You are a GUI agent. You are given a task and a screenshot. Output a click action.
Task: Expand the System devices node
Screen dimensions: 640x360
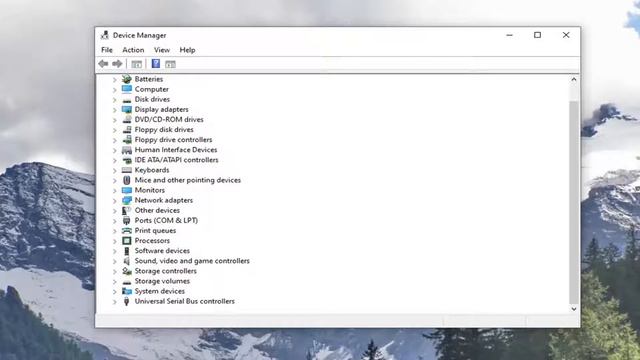click(x=115, y=291)
